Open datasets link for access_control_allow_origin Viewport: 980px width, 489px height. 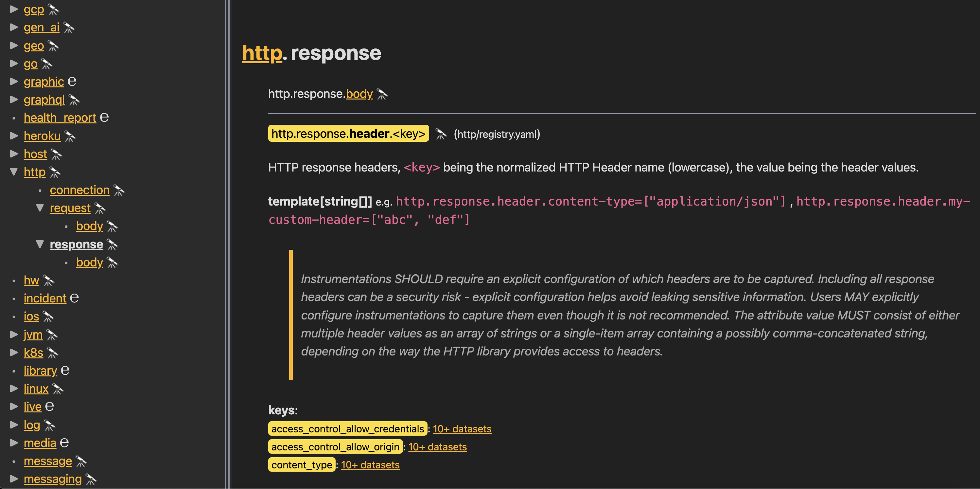point(437,447)
